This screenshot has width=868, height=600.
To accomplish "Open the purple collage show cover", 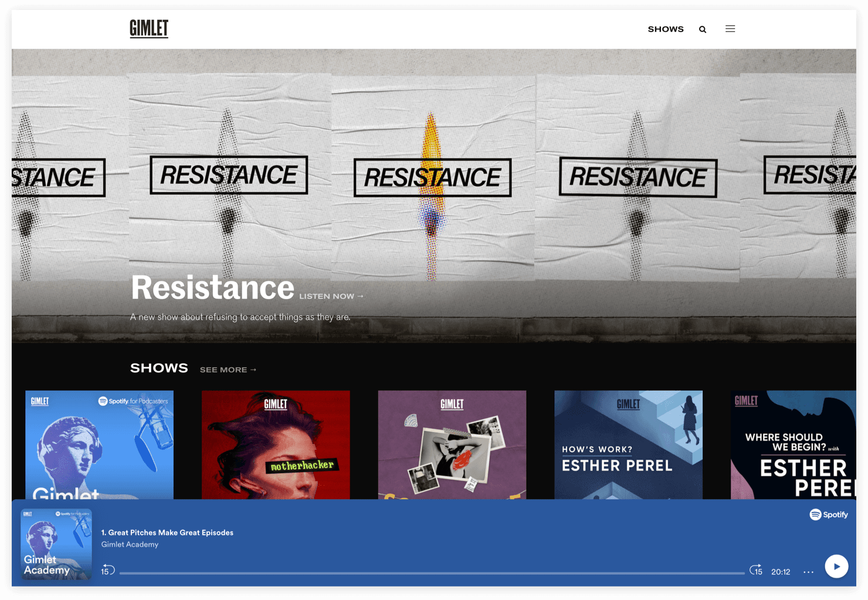I will click(x=452, y=445).
